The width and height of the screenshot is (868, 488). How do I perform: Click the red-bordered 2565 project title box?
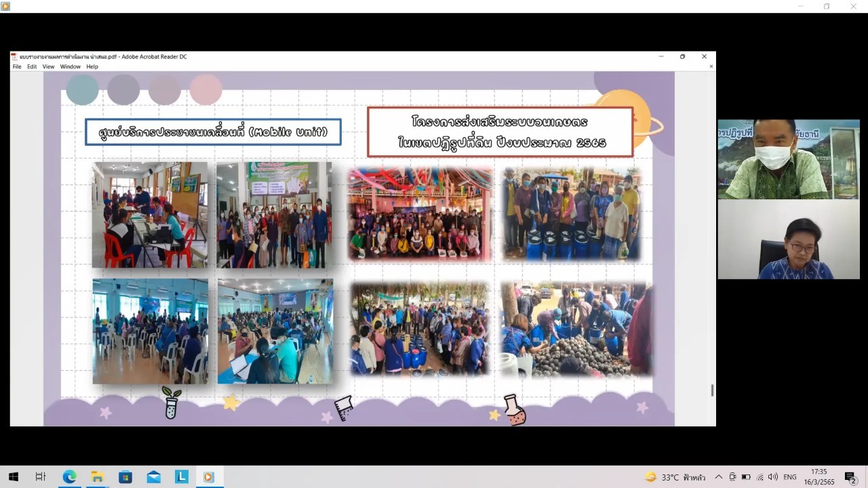point(500,132)
